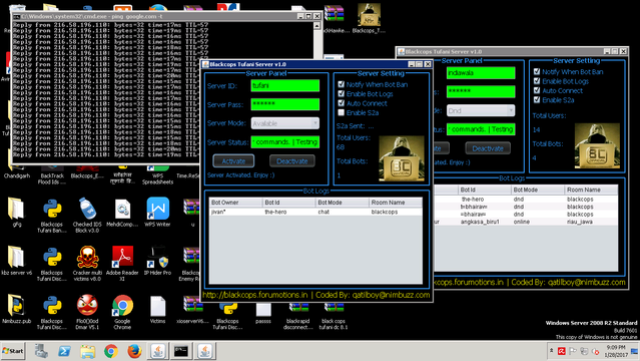This screenshot has height=361, width=640.
Task: Click Server ID field containing tufani
Action: tap(285, 86)
